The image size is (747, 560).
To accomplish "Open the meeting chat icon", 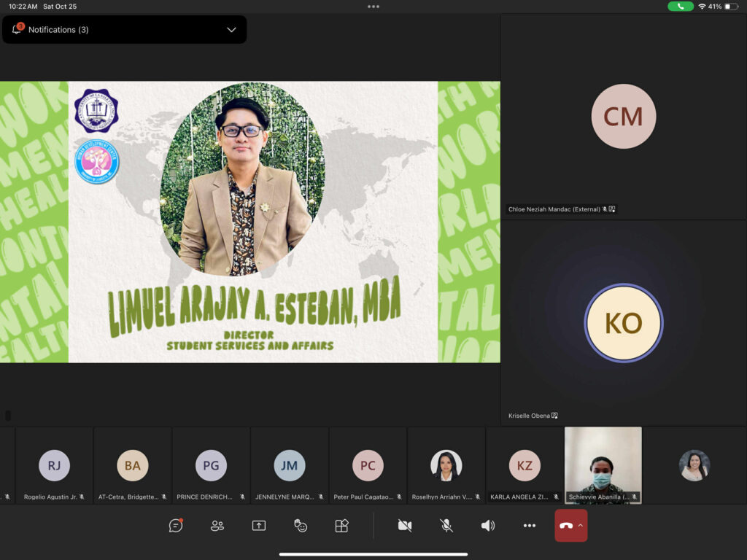I will pyautogui.click(x=176, y=526).
